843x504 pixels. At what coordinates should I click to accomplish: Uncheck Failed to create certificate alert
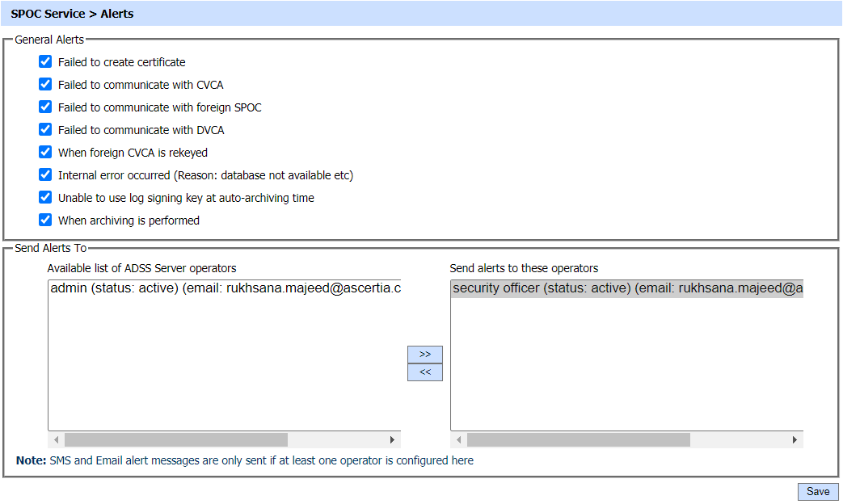45,62
